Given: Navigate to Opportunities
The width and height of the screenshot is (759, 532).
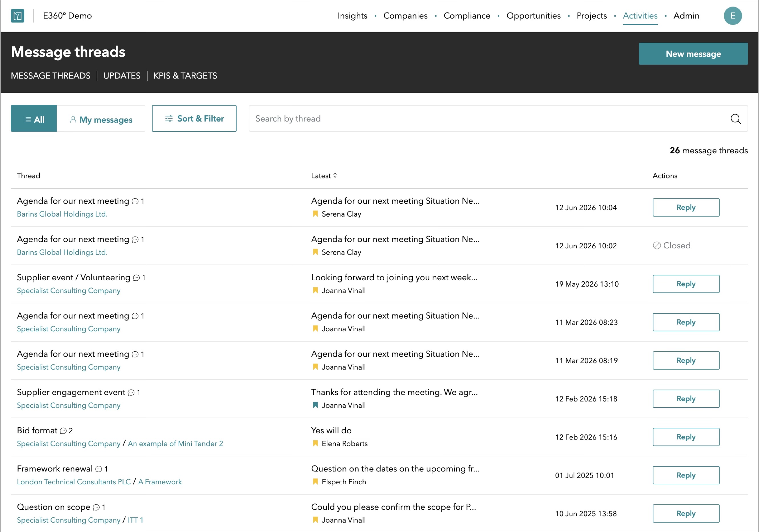Looking at the screenshot, I should [x=533, y=15].
